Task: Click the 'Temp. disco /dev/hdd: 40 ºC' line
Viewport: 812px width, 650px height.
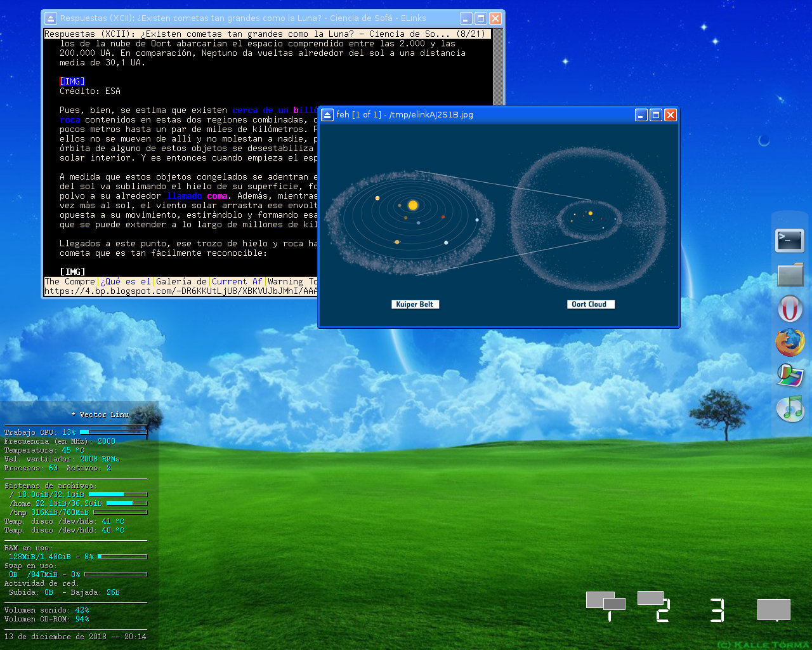Action: (65, 530)
